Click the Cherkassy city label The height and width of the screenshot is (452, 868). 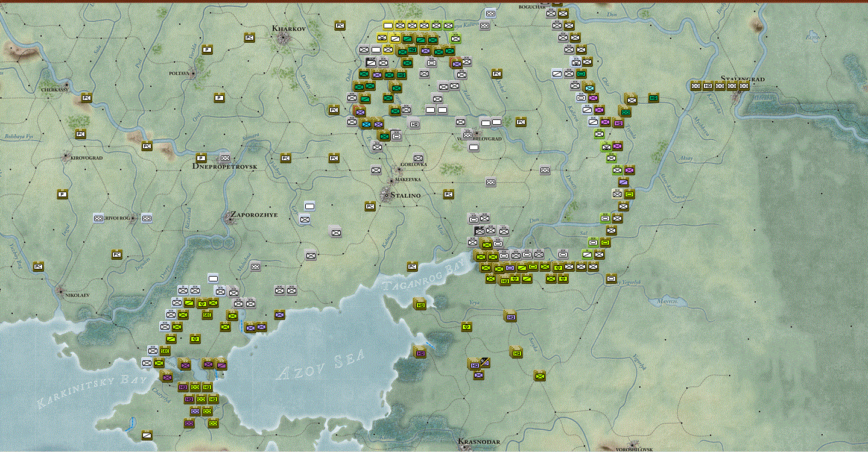point(56,89)
